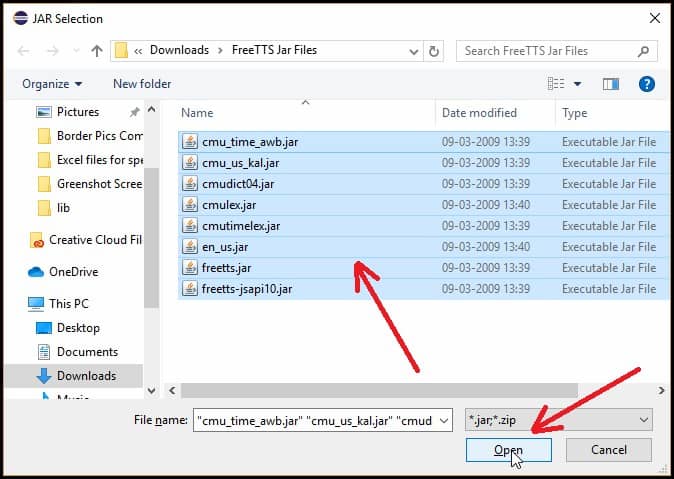Click the Forward navigation arrow
Viewport: 674px width, 479px height.
click(x=52, y=51)
